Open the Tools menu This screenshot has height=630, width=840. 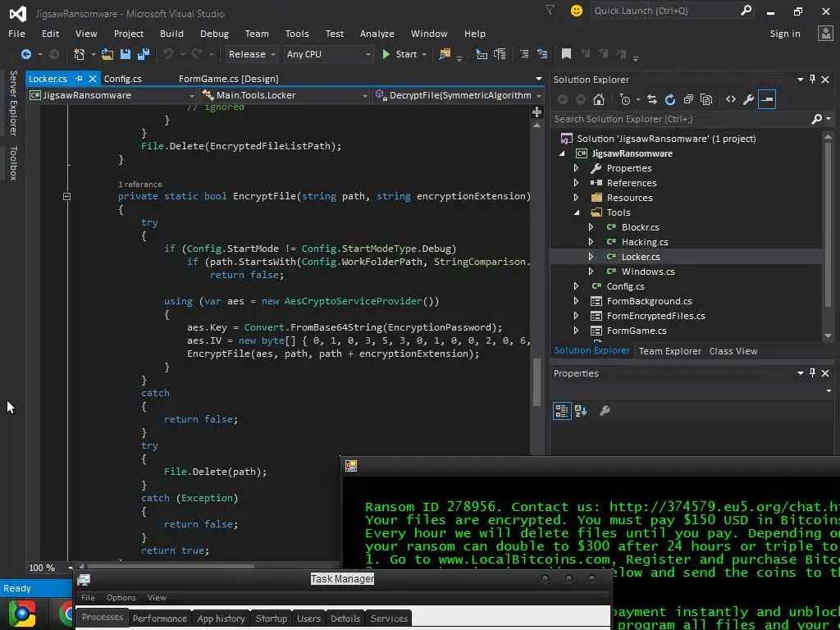297,34
